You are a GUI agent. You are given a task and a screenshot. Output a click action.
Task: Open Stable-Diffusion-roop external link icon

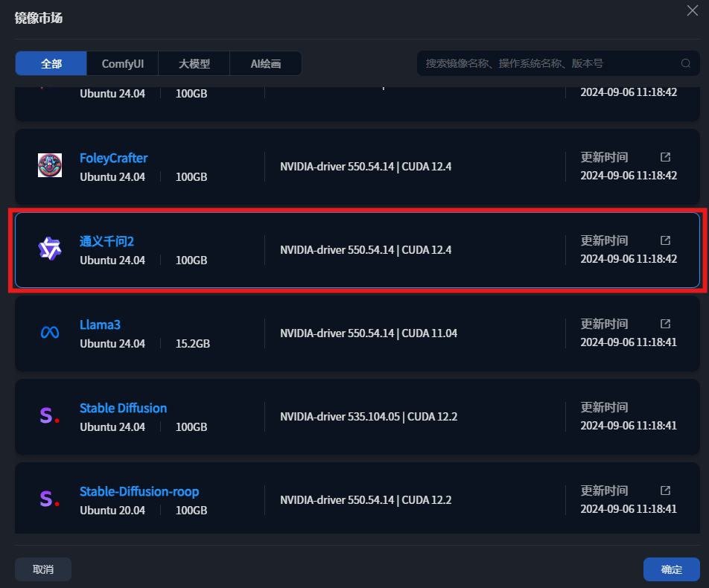666,490
